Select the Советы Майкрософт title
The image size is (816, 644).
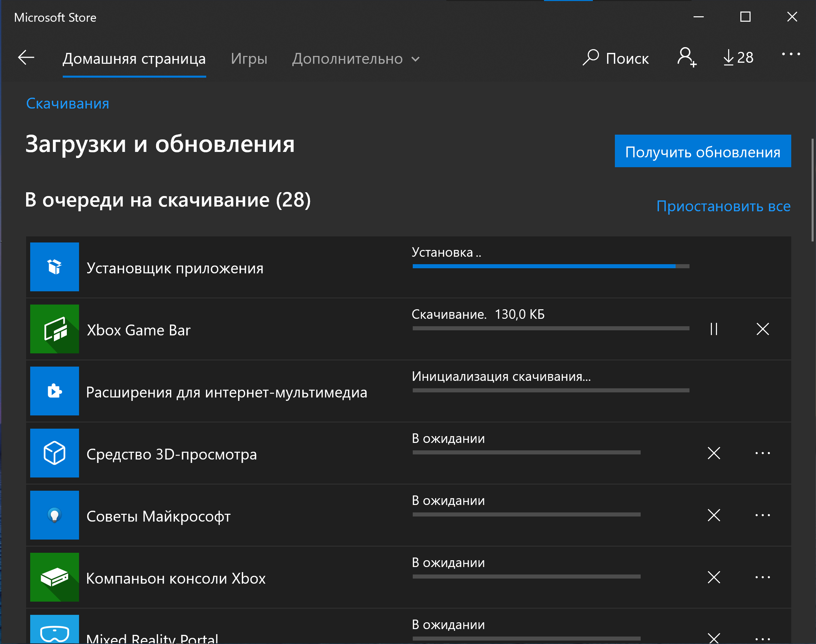(x=158, y=517)
